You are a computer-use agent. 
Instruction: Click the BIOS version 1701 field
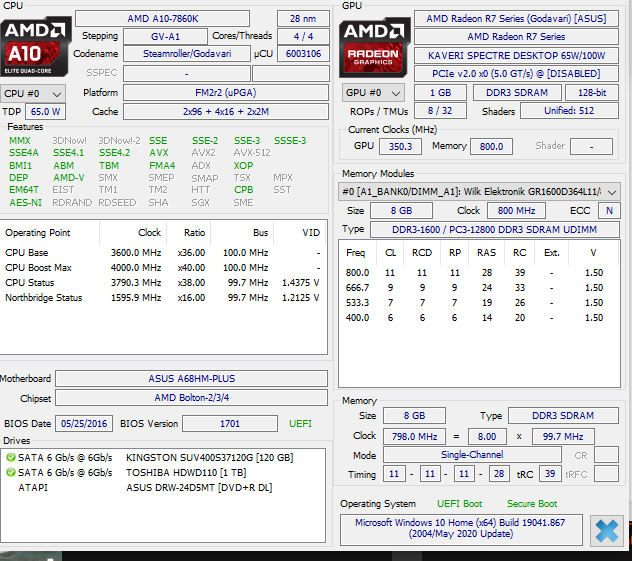click(x=230, y=424)
